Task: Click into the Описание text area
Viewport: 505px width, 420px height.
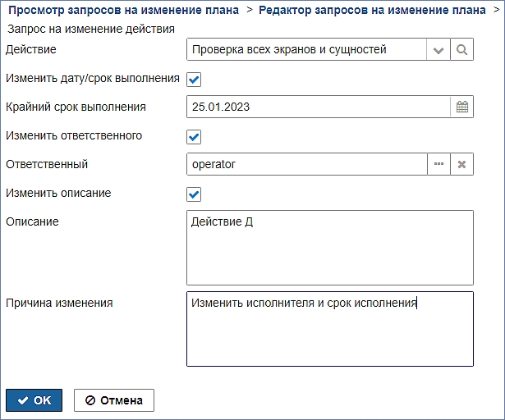Action: pyautogui.click(x=330, y=248)
